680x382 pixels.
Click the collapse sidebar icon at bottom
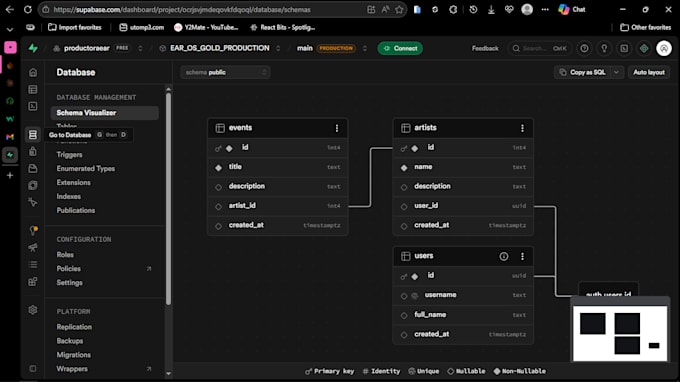pos(33,368)
